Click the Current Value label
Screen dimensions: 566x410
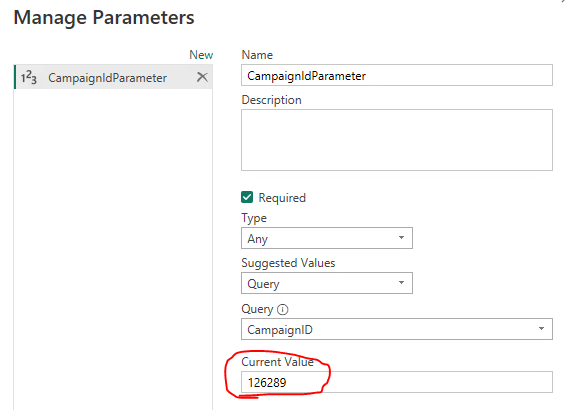pos(277,362)
